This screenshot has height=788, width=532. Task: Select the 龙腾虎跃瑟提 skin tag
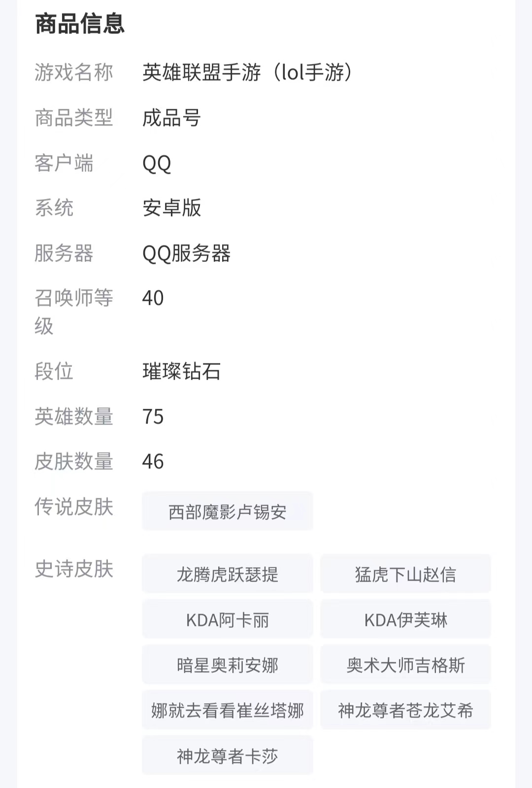tap(227, 574)
